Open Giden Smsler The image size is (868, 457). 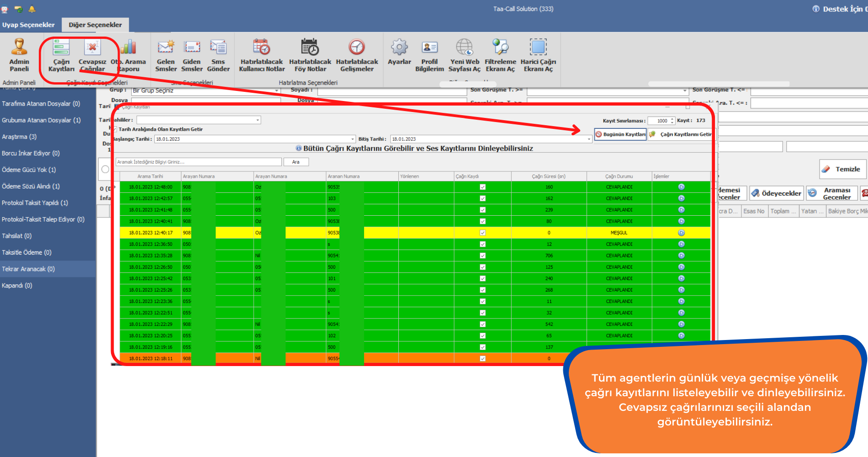click(x=192, y=55)
